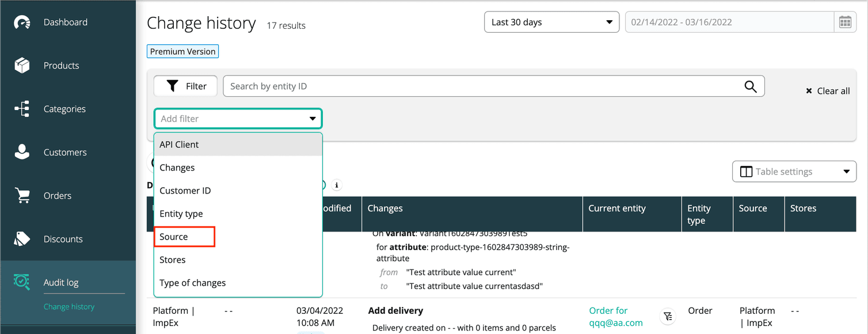868x334 pixels.
Task: Expand the Table settings dropdown
Action: click(x=794, y=171)
